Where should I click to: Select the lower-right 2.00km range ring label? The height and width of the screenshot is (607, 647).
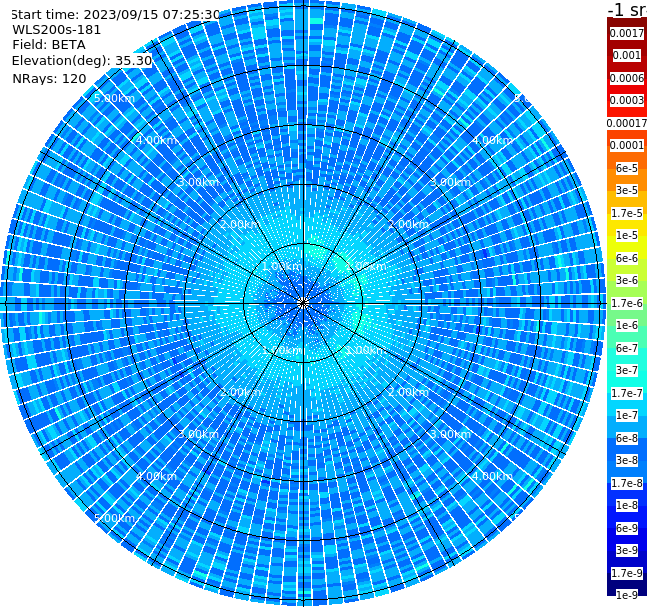pyautogui.click(x=408, y=392)
